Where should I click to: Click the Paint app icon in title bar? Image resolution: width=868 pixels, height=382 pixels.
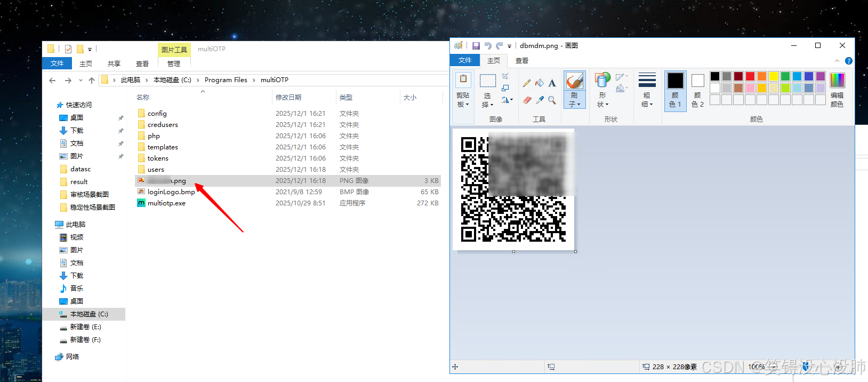458,46
